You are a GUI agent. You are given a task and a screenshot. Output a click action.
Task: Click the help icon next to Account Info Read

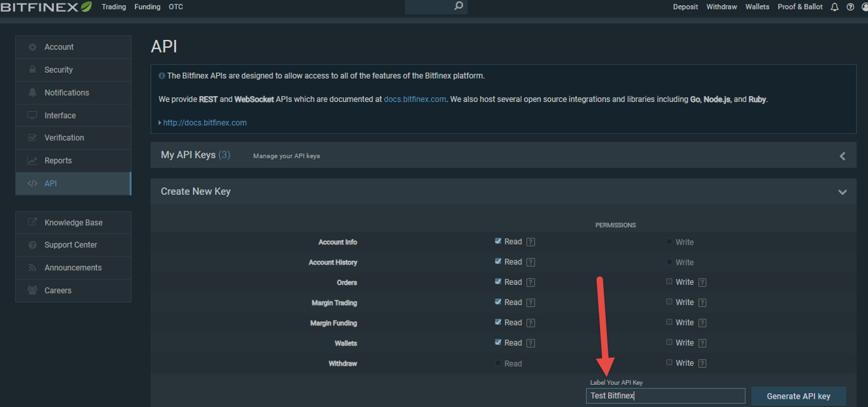point(531,242)
